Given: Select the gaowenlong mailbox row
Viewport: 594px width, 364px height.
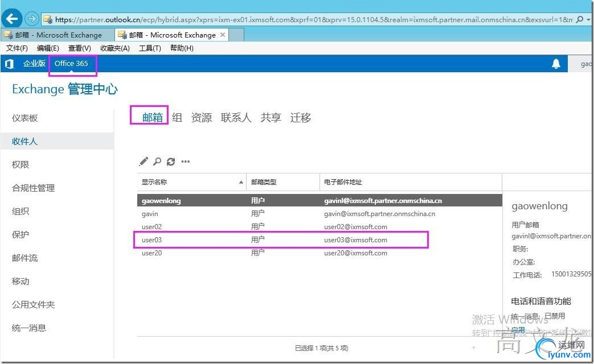Looking at the screenshot, I should tap(319, 201).
